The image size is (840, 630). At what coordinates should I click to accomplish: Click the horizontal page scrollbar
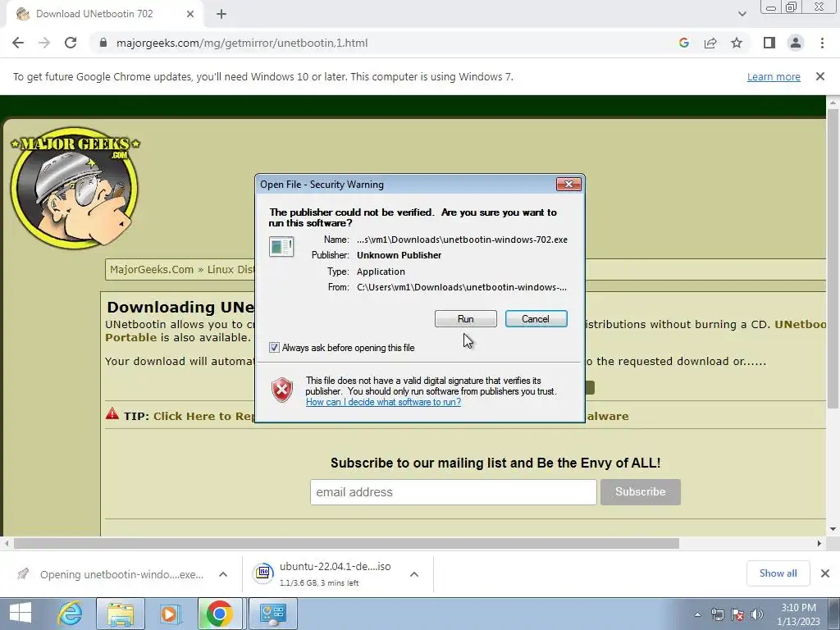click(346, 543)
